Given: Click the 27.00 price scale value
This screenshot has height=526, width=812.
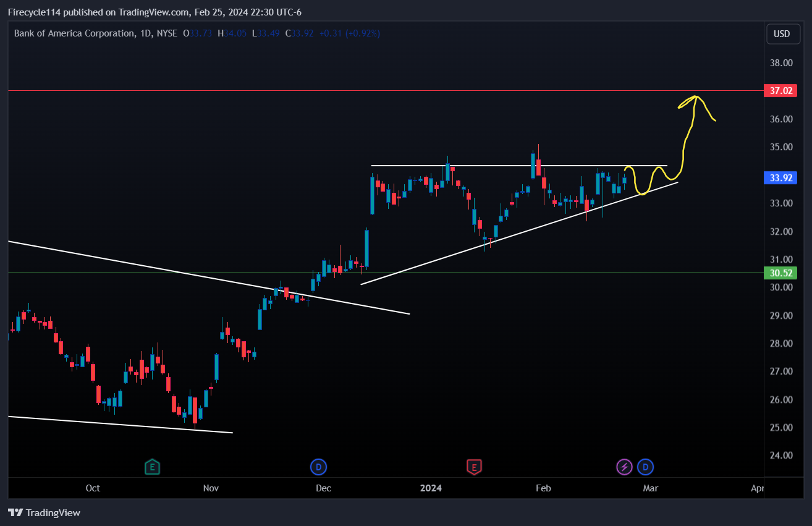Looking at the screenshot, I should [782, 371].
